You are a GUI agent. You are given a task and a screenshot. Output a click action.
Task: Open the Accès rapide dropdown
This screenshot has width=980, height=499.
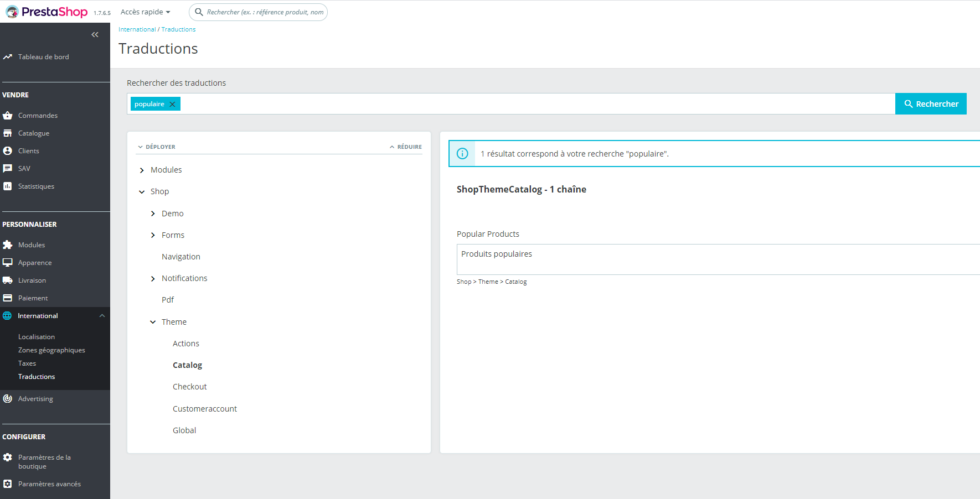145,12
